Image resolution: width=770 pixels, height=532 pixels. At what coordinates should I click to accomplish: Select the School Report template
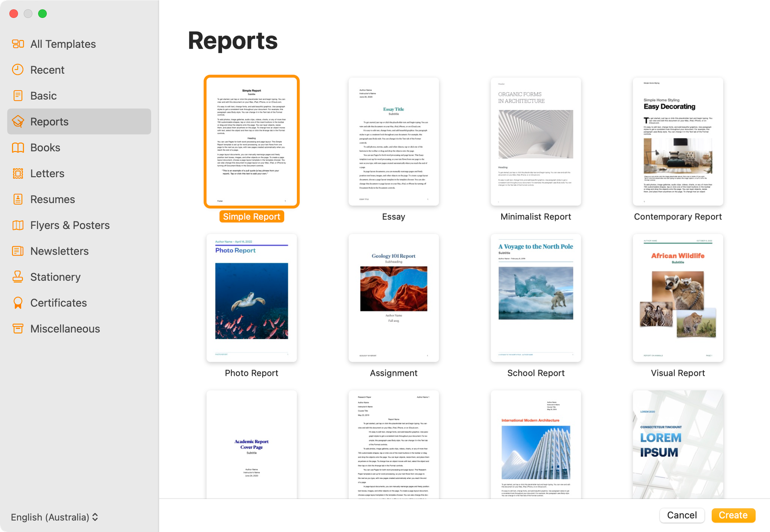pyautogui.click(x=535, y=298)
